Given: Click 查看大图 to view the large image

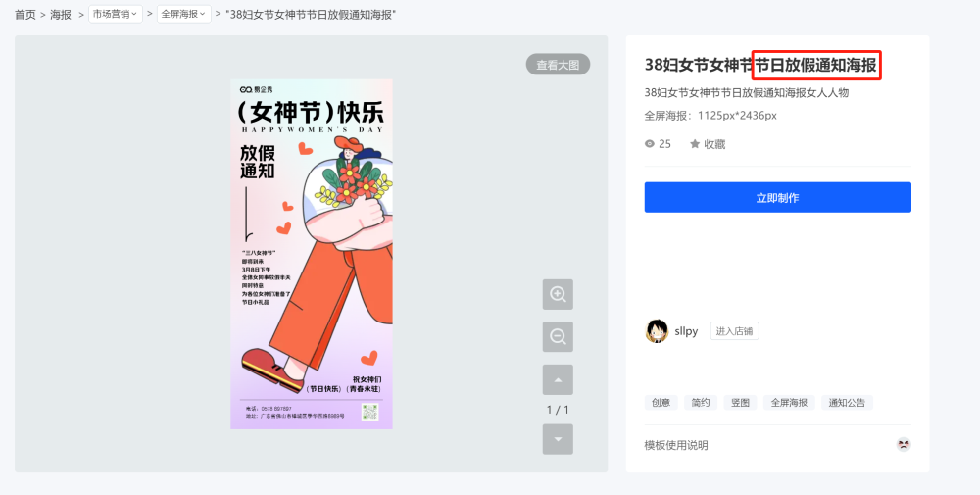Looking at the screenshot, I should tap(558, 65).
